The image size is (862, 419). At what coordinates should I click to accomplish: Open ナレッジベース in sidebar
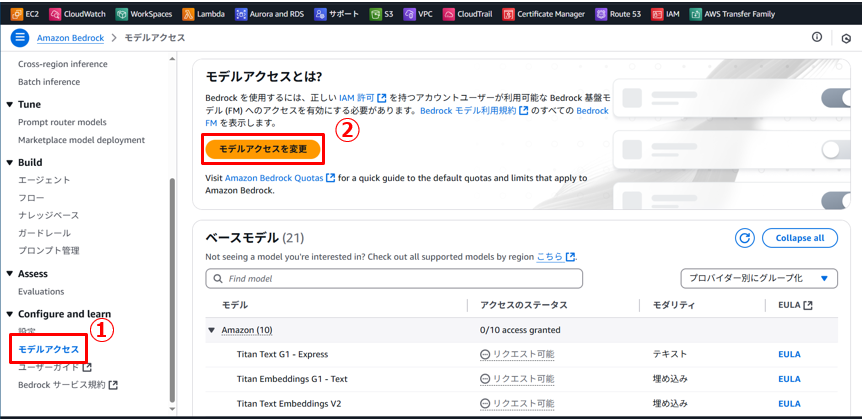tap(48, 216)
